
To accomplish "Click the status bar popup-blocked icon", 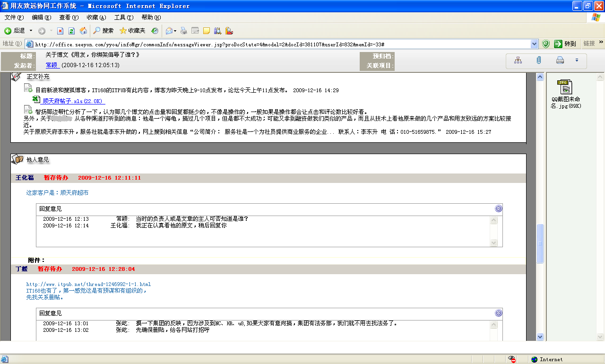I will click(x=512, y=359).
